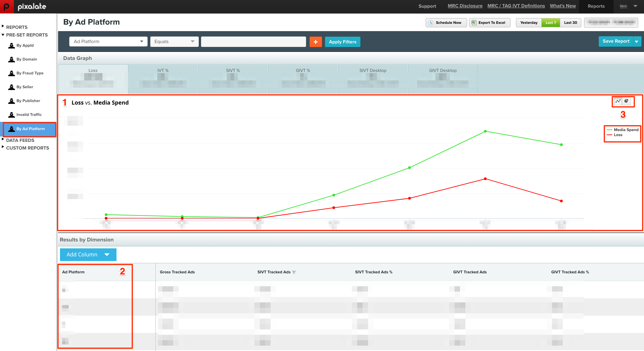
Task: Select the Last 7 date range
Action: coord(551,22)
